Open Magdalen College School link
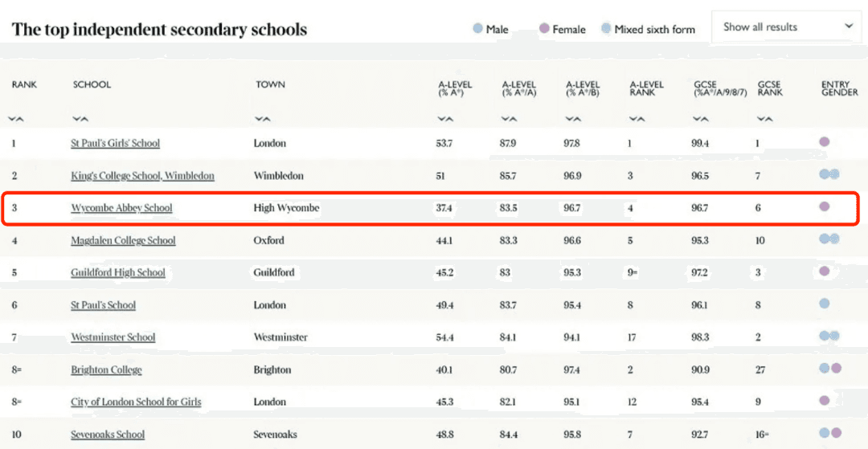 pyautogui.click(x=123, y=240)
